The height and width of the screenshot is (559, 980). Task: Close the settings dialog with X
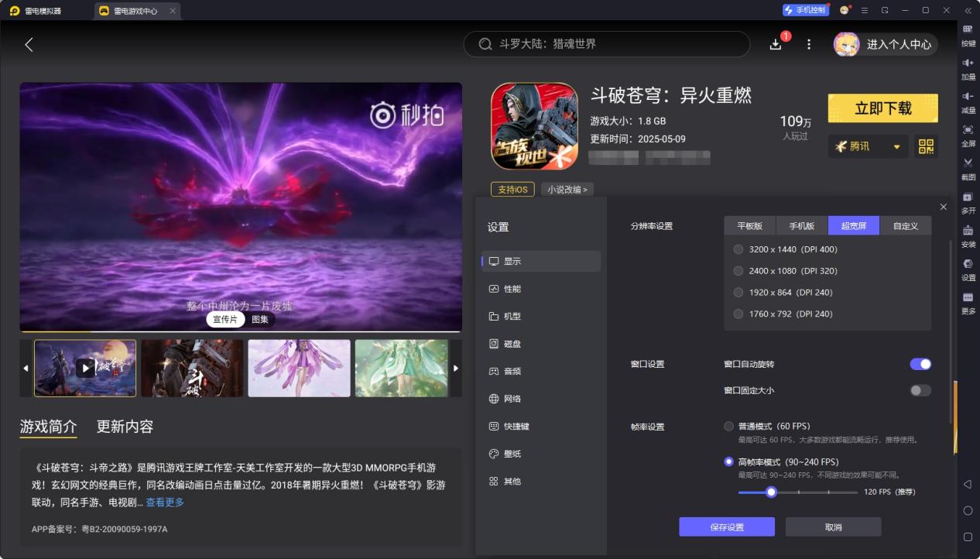coord(943,207)
